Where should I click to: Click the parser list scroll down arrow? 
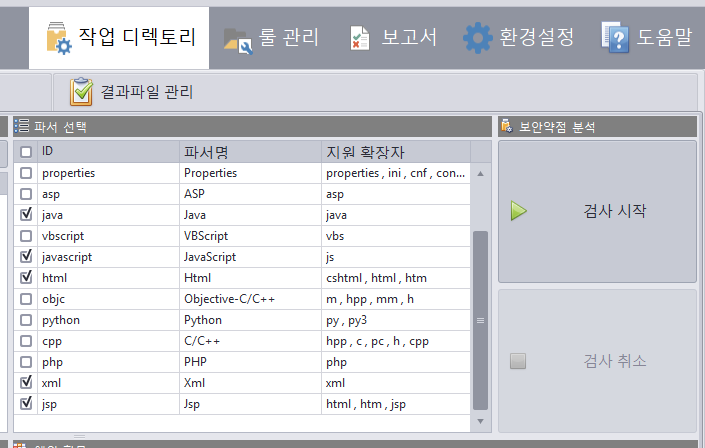pyautogui.click(x=480, y=421)
